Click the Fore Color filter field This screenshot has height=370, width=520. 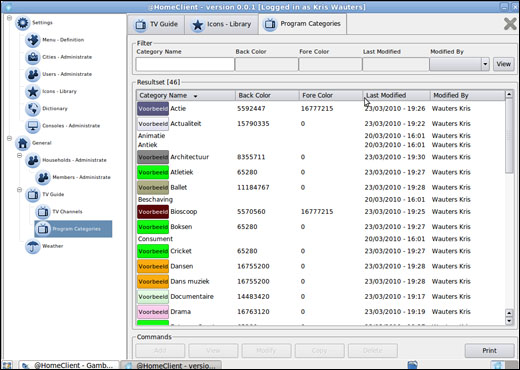[330, 64]
